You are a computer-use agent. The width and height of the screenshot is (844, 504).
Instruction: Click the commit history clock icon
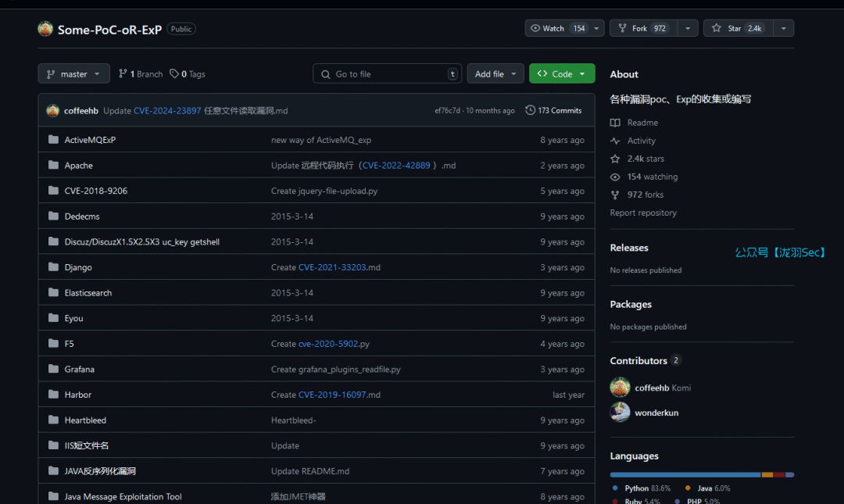[x=530, y=110]
